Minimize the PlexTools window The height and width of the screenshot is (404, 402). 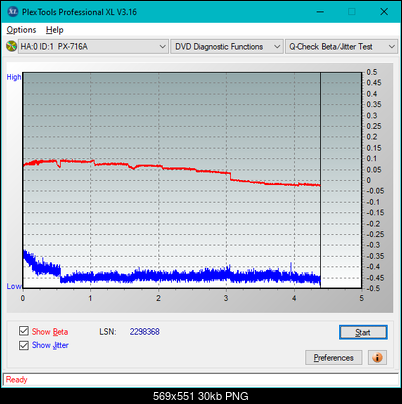pos(320,12)
